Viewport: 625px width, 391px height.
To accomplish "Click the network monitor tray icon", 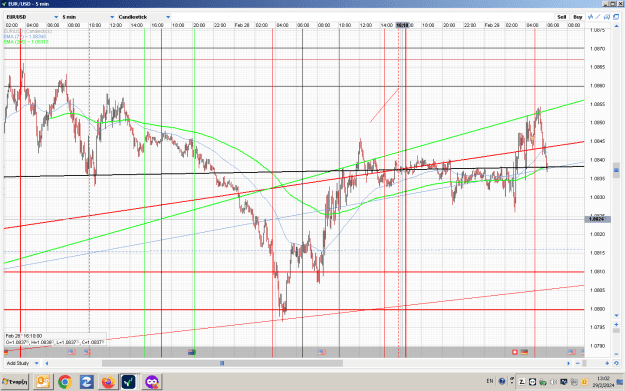I will 564,382.
